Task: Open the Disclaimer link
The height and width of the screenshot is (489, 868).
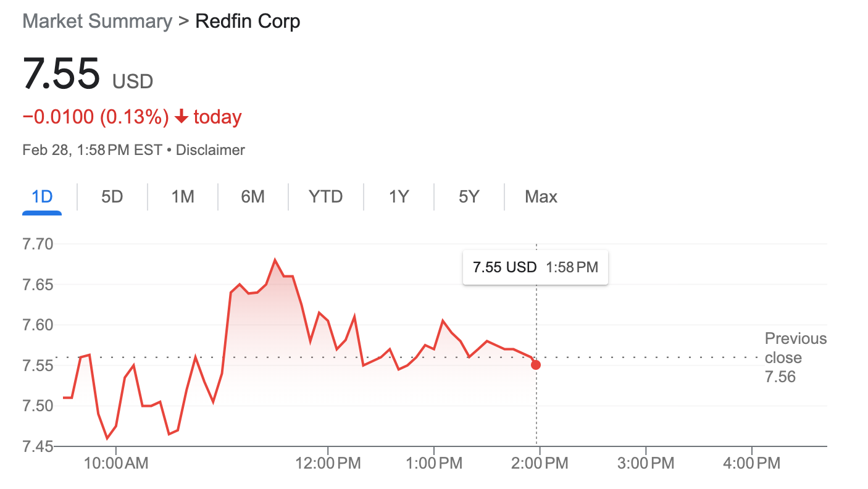Action: [211, 150]
